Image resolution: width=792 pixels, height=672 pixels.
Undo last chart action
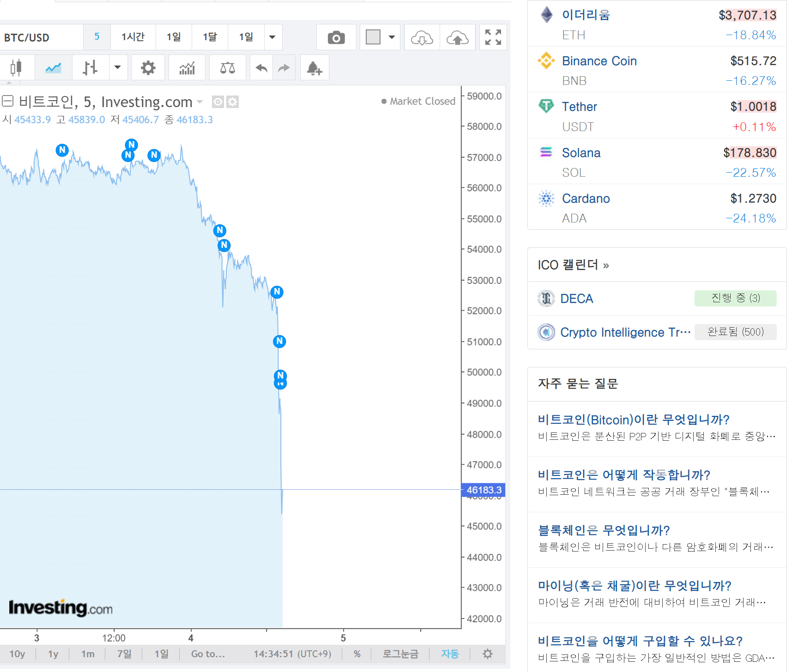(261, 68)
